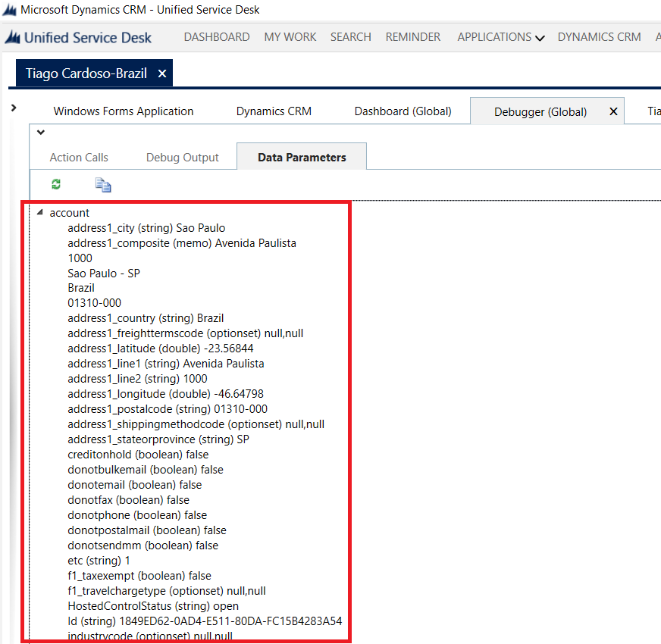Screen dimensions: 661x644
Task: Collapse the account tree node
Action: pyautogui.click(x=39, y=212)
